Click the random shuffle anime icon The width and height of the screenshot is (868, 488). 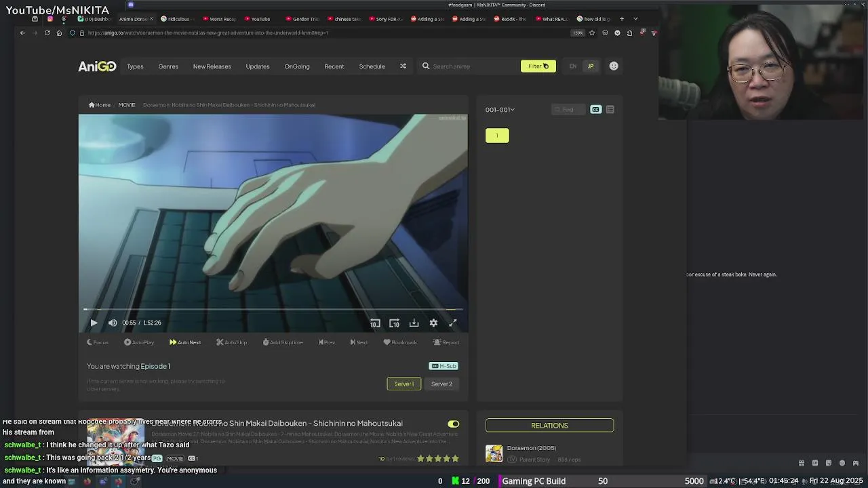pos(403,66)
